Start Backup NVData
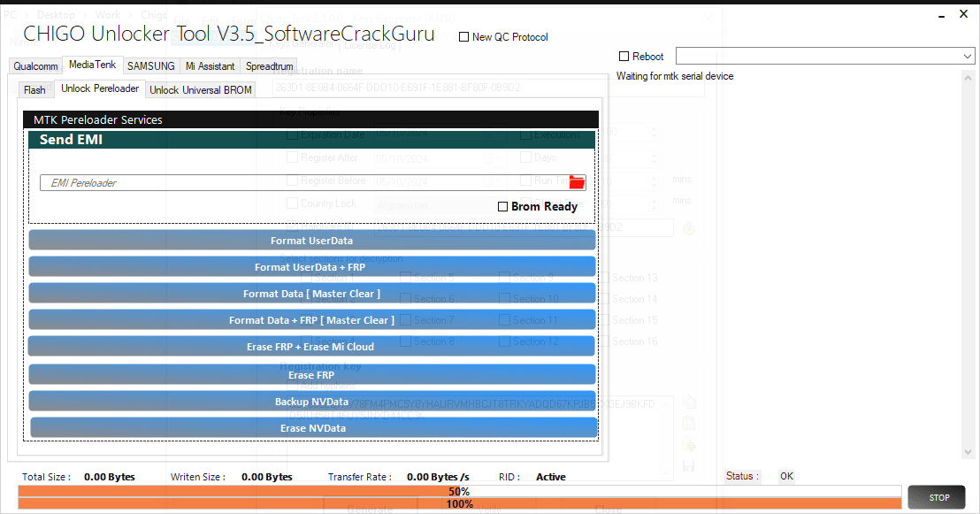The image size is (980, 514). [x=311, y=401]
